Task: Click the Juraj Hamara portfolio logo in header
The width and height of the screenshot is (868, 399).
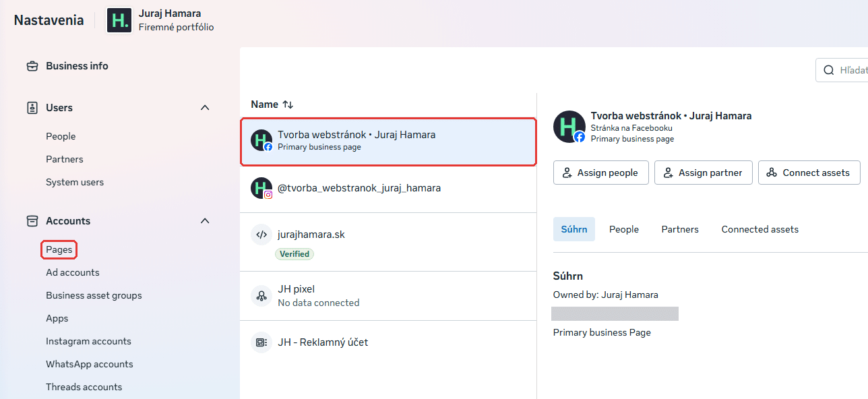Action: (119, 20)
